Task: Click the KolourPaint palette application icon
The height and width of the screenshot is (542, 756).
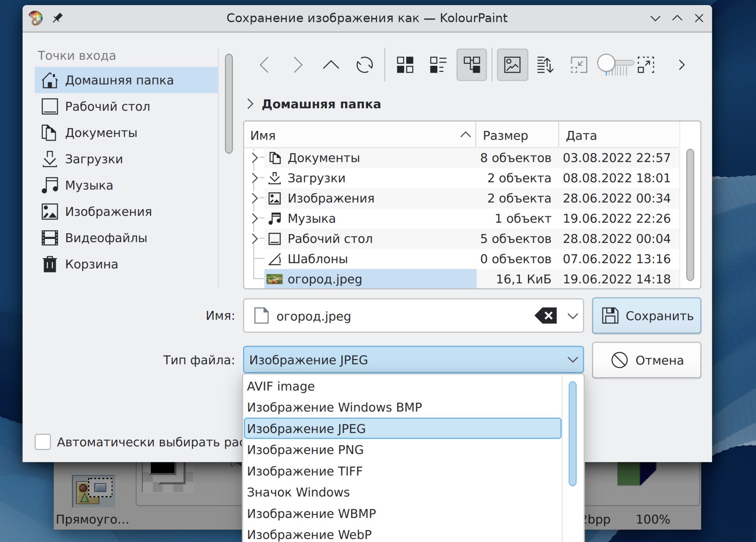Action: click(x=36, y=18)
